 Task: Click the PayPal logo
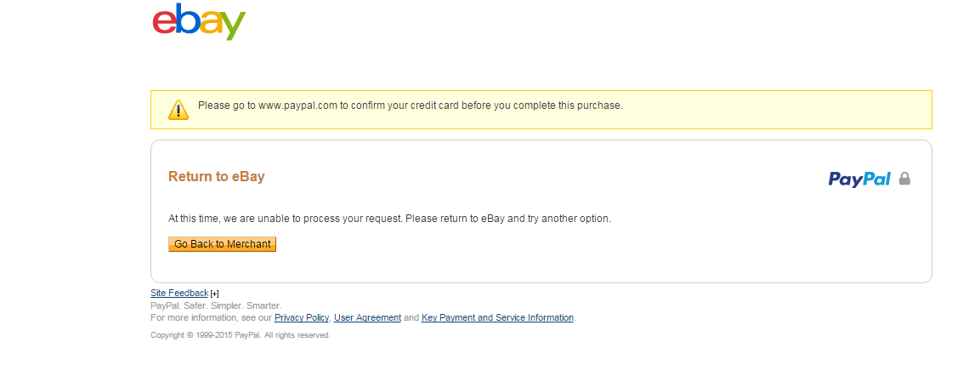coord(859,179)
